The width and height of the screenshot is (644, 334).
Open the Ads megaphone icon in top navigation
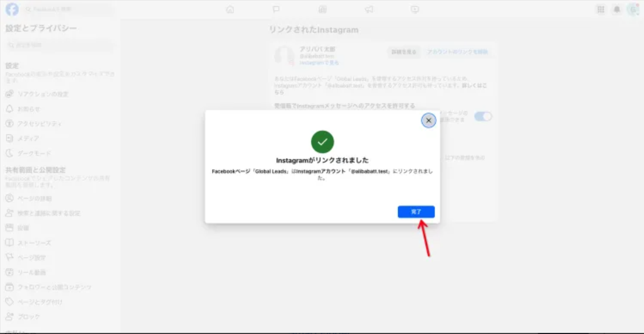(x=369, y=9)
